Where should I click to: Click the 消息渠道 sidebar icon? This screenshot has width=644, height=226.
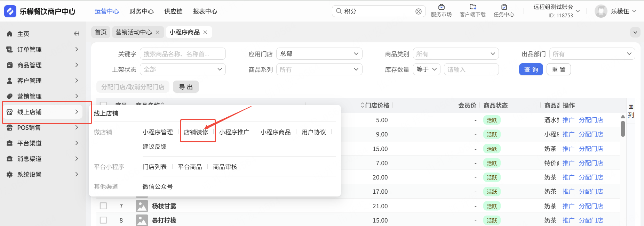pos(10,159)
